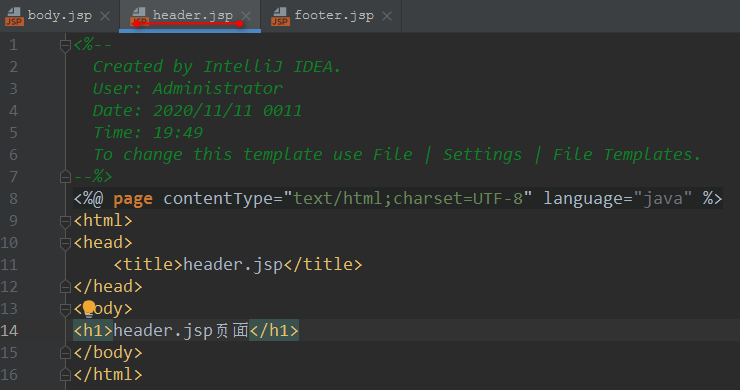This screenshot has height=390, width=740.
Task: Click the <title> opening tag
Action: [148, 264]
